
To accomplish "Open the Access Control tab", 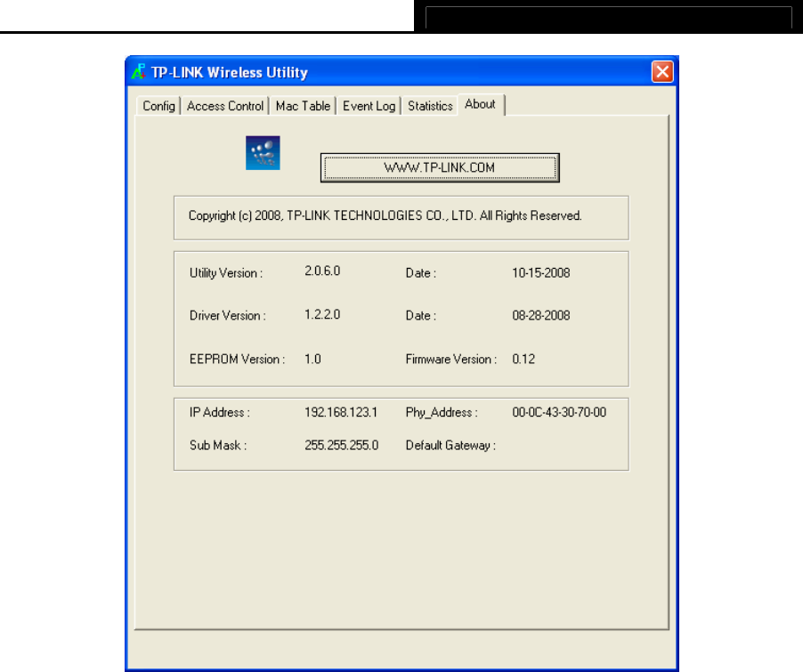I will (x=225, y=106).
